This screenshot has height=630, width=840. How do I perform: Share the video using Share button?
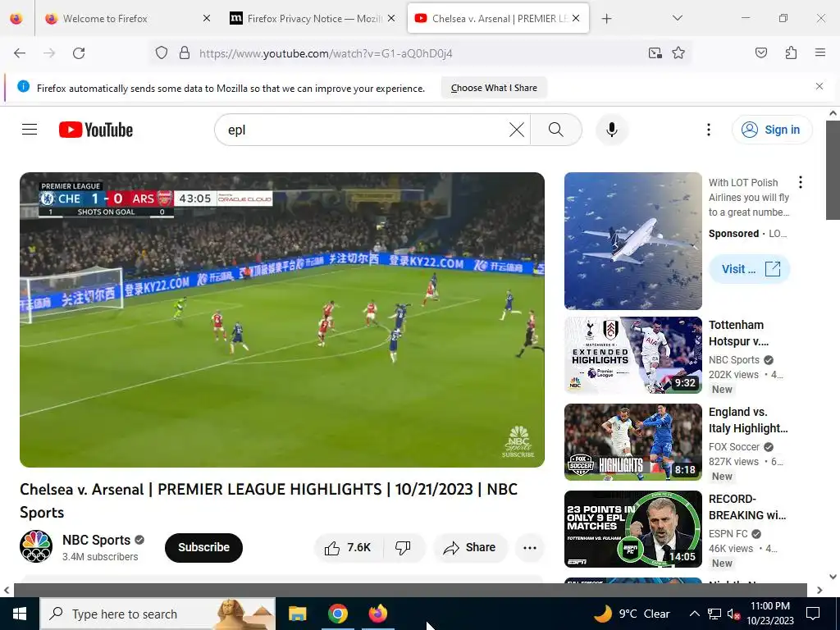point(470,547)
